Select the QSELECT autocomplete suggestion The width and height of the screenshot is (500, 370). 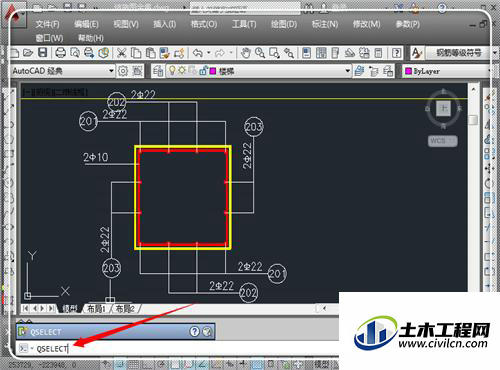point(116,332)
